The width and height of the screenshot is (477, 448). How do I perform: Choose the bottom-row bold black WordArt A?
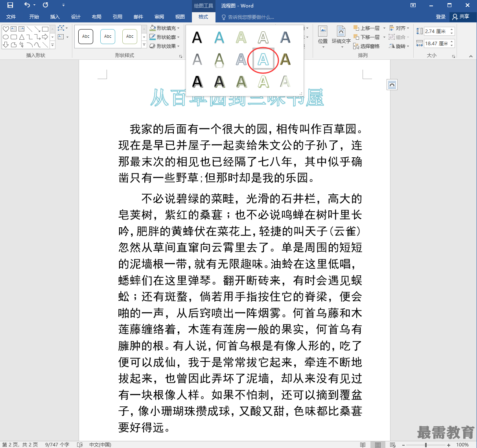197,82
